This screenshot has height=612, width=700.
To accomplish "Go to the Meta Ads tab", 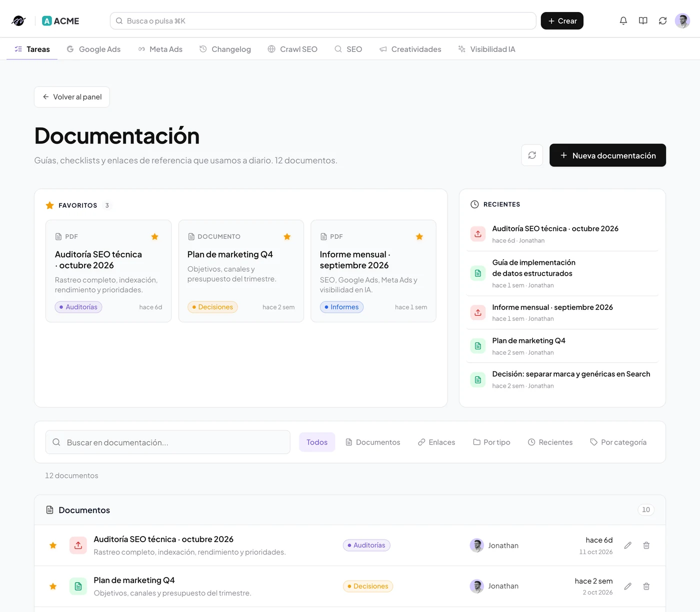I will [x=160, y=49].
